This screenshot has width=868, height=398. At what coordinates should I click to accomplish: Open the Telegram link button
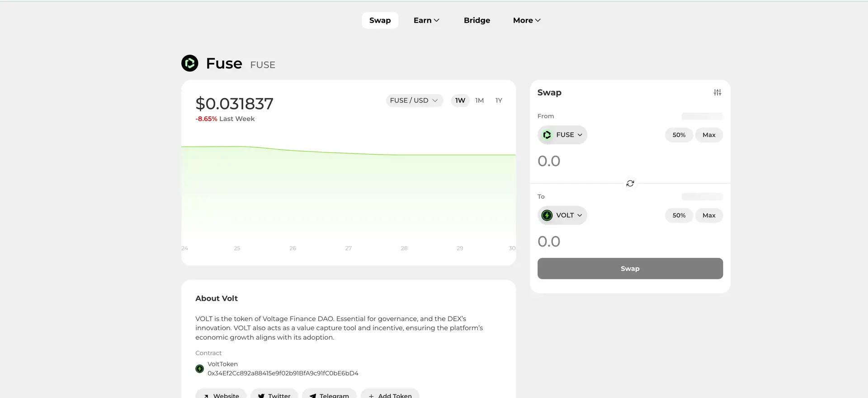(329, 394)
